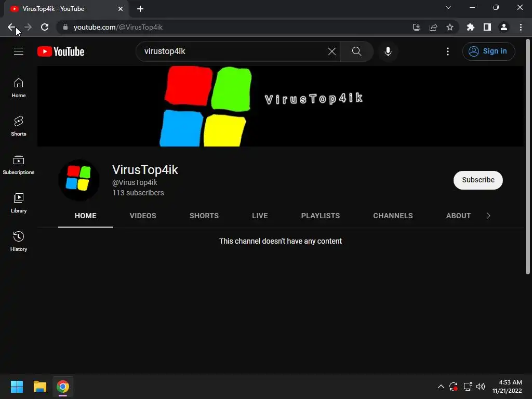Screen dimensions: 532x399
Task: Click the VirusTop4ik browser tab
Action: coord(66,9)
